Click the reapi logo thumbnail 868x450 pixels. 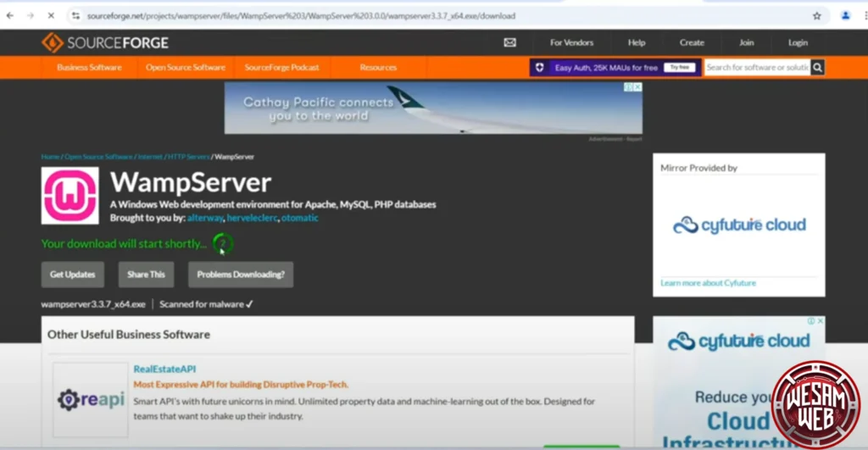click(x=91, y=400)
